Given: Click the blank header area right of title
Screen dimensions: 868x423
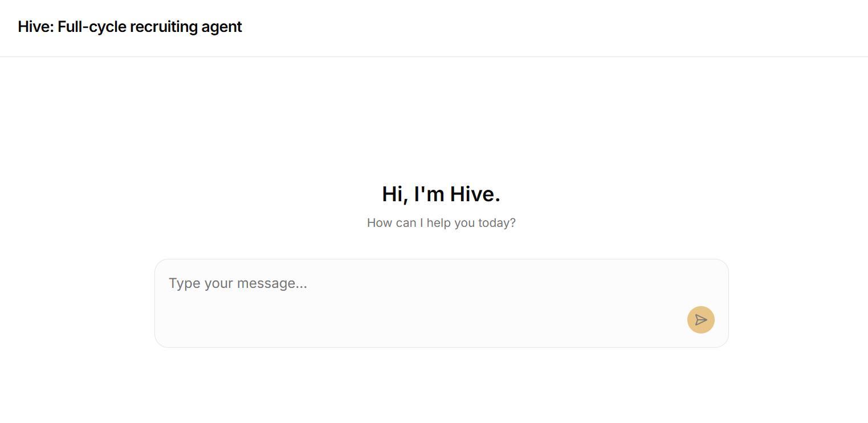Looking at the screenshot, I should click(541, 27).
